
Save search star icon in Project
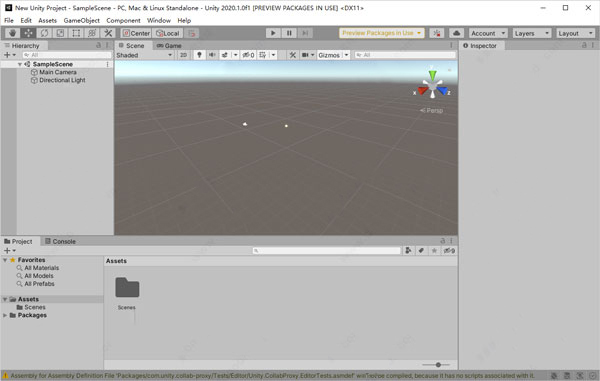tap(434, 251)
